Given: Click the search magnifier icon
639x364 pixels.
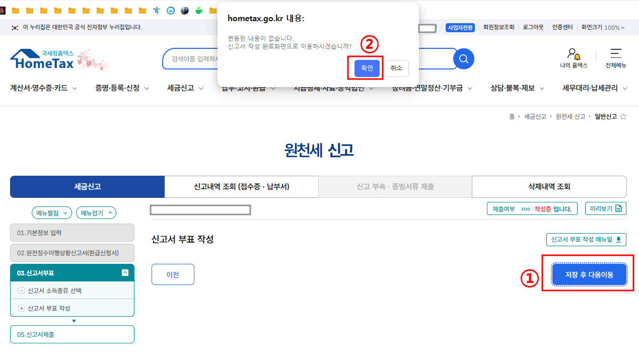Looking at the screenshot, I should pyautogui.click(x=463, y=59).
